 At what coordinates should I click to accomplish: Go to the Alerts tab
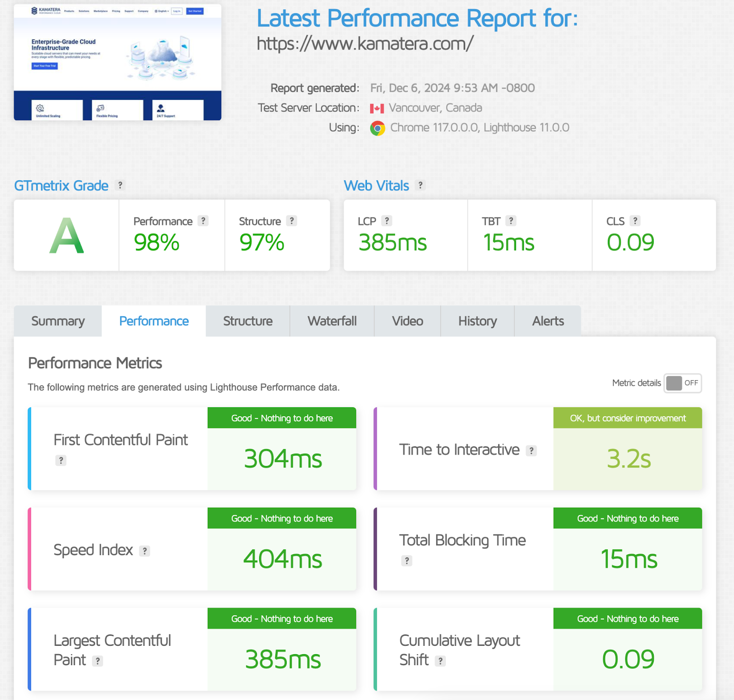coord(548,321)
